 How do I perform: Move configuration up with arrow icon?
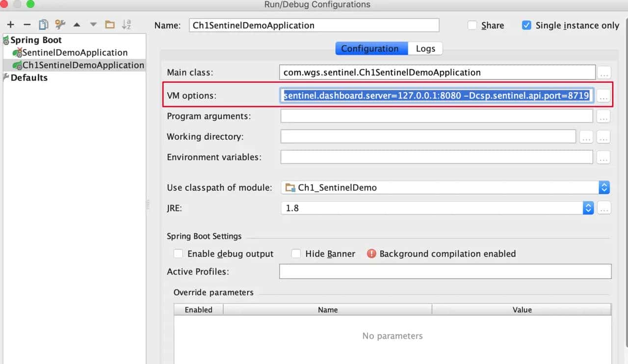coord(77,25)
